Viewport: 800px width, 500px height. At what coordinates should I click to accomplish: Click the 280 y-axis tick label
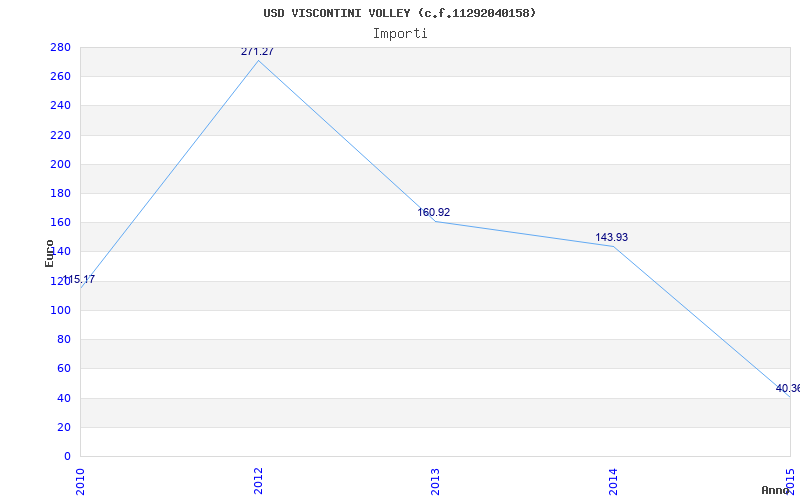pos(60,47)
